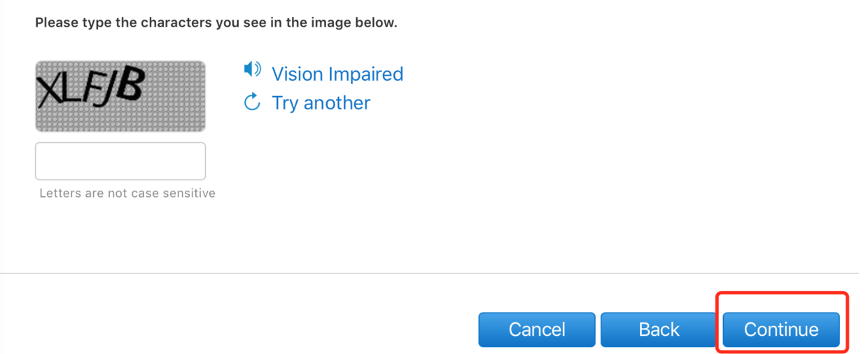Place cursor in the empty answer field
This screenshot has width=868, height=354.
(x=120, y=161)
